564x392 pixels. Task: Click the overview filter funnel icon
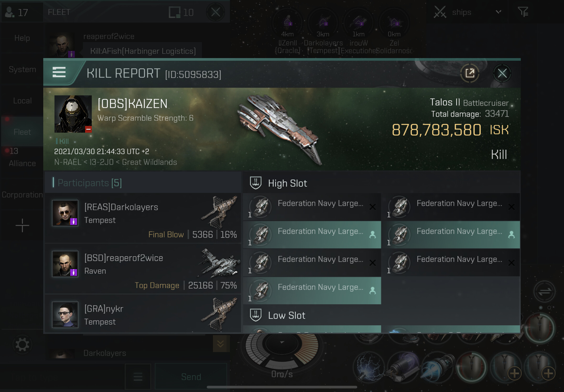click(523, 12)
